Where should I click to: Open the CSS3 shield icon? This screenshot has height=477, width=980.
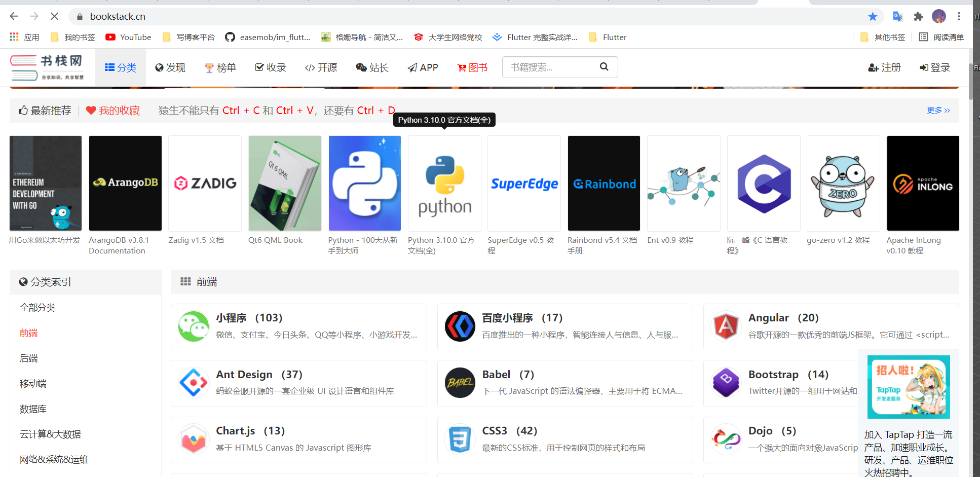460,439
